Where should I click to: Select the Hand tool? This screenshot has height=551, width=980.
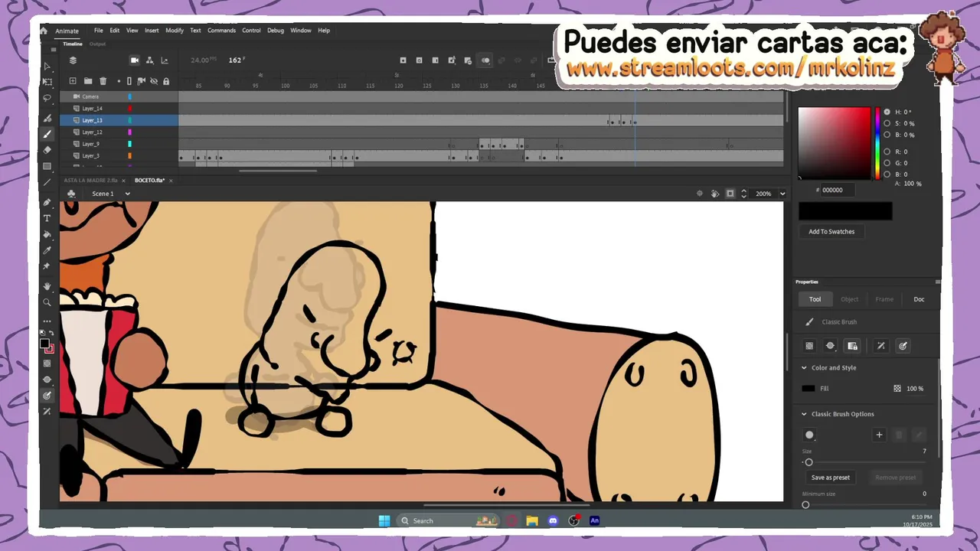click(x=47, y=286)
